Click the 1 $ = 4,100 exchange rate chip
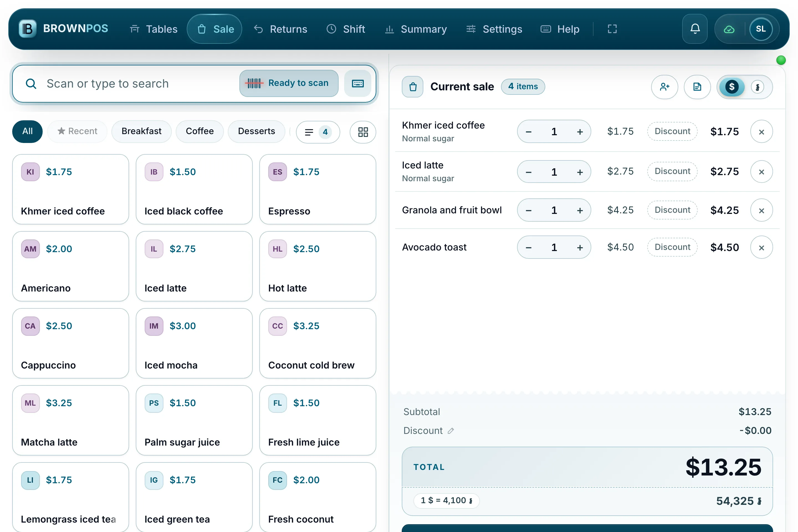This screenshot has height=532, width=798. pos(446,500)
